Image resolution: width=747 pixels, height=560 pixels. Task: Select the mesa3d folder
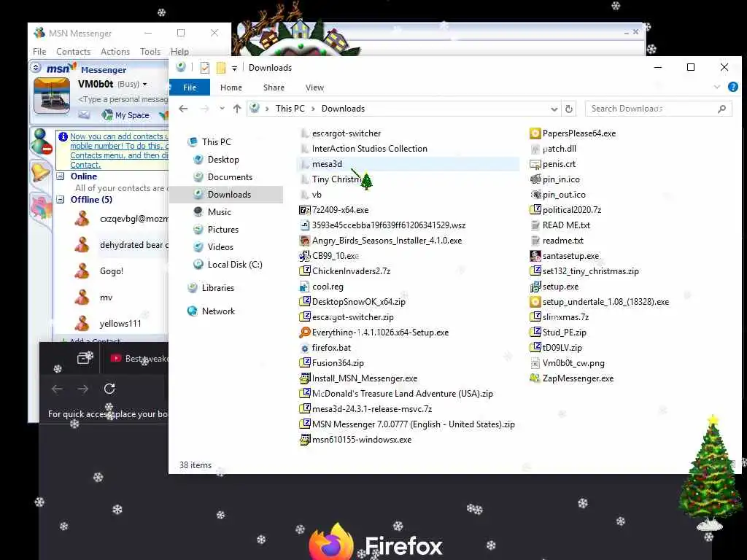pos(327,164)
